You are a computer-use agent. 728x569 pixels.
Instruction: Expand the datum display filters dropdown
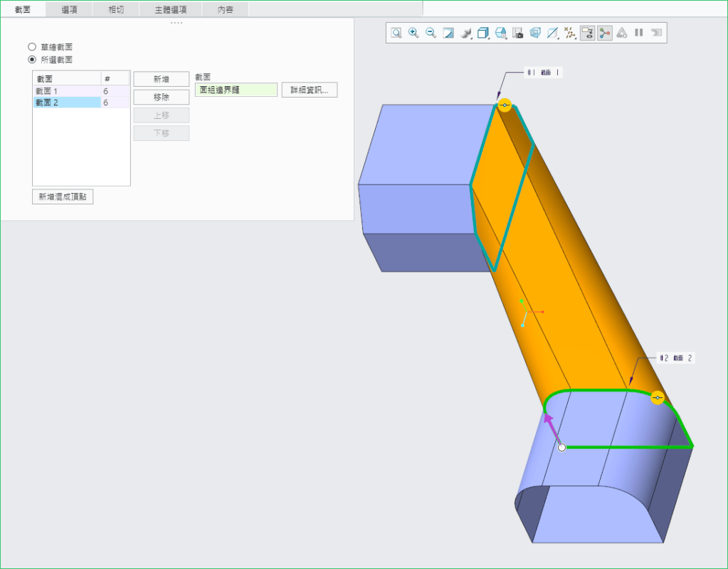pos(570,33)
